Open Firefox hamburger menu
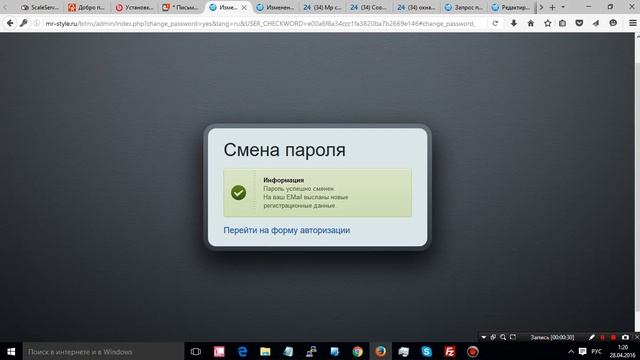Image resolution: width=640 pixels, height=360 pixels. (632, 23)
